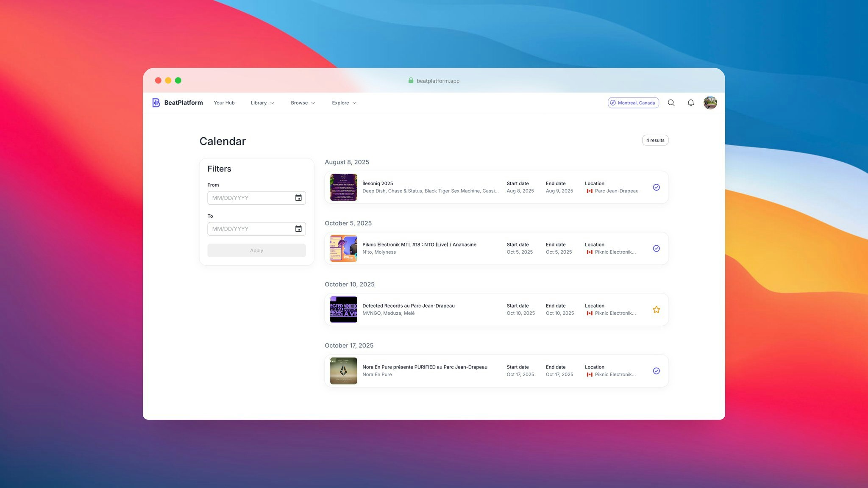The height and width of the screenshot is (488, 868).
Task: Open Nora En Pure poster thumbnail
Action: [344, 371]
